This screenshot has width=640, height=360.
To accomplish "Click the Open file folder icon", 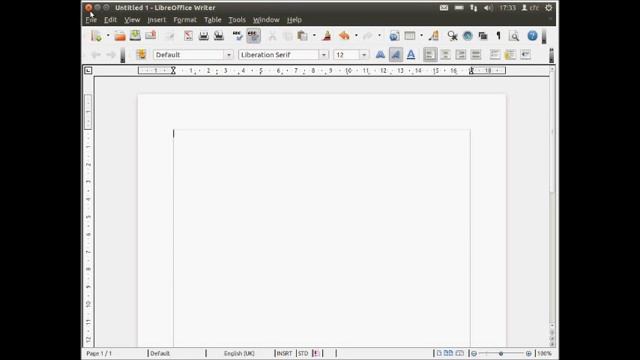I will tap(120, 36).
